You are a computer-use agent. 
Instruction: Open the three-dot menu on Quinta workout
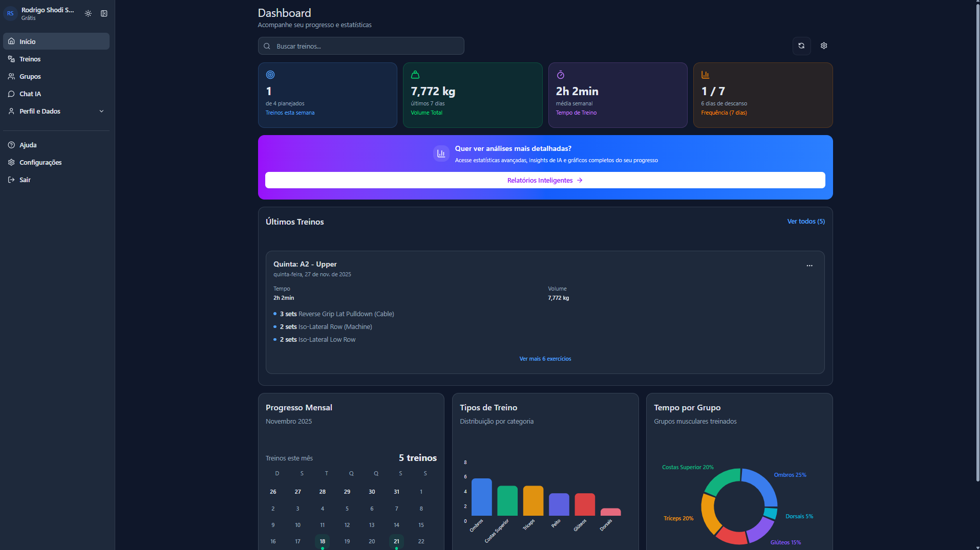tap(809, 266)
